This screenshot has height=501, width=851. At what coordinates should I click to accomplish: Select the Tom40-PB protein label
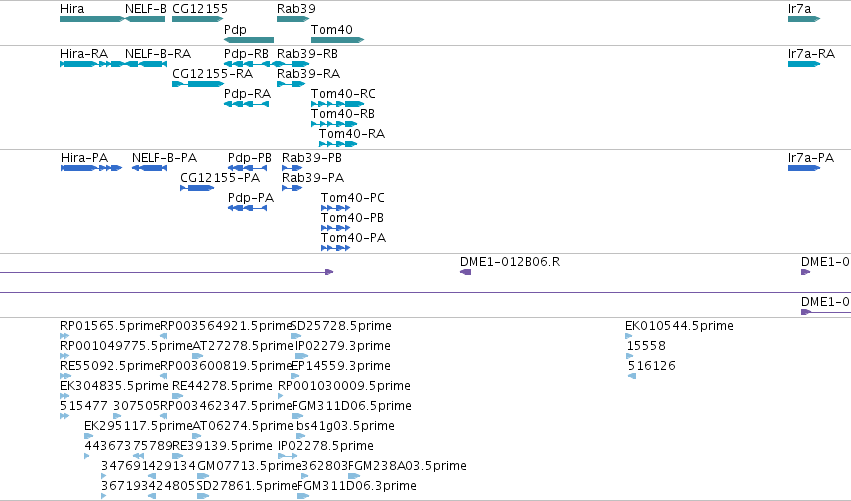click(x=352, y=218)
